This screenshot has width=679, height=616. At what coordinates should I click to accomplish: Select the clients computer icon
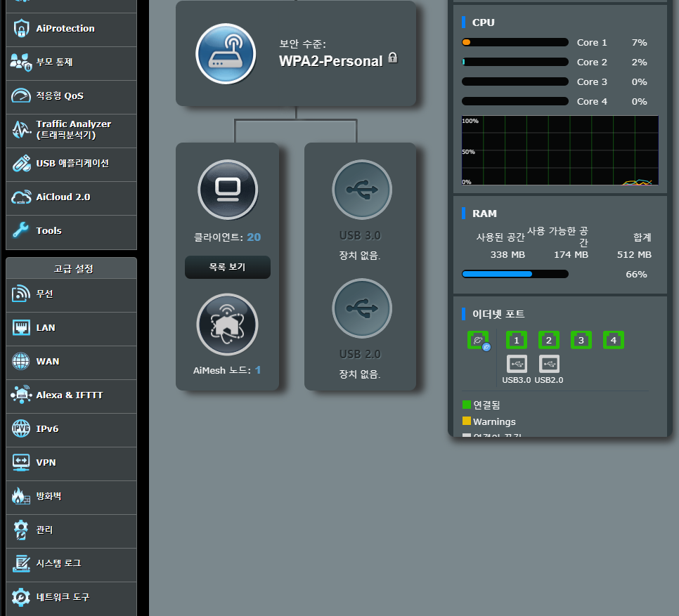pyautogui.click(x=228, y=190)
